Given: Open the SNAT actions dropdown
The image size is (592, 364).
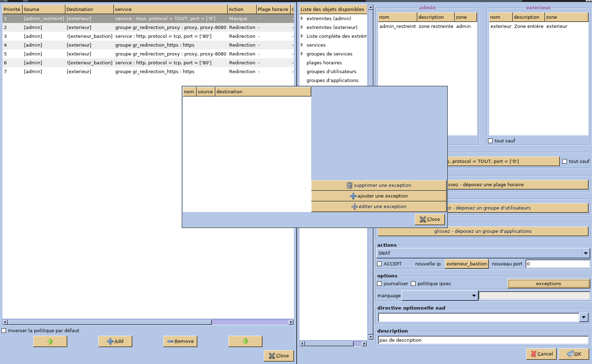Looking at the screenshot, I should point(586,253).
